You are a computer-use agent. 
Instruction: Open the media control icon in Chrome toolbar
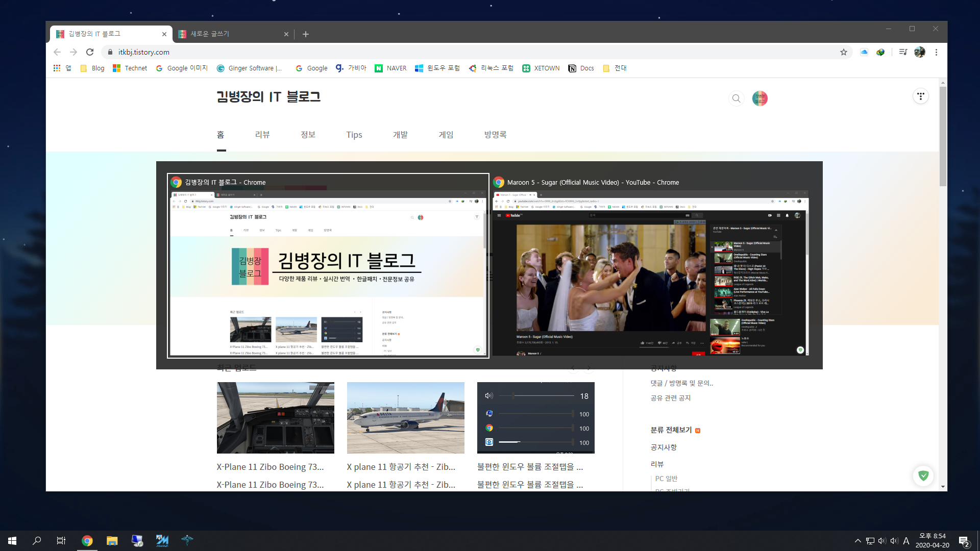[903, 52]
